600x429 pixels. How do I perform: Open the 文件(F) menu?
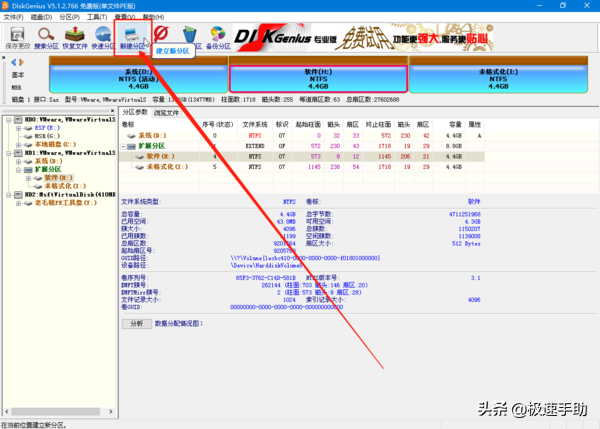tap(13, 17)
